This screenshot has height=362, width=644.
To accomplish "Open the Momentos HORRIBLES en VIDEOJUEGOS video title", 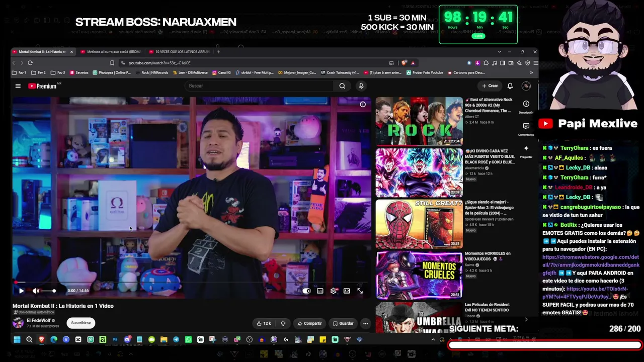I will coord(488,256).
